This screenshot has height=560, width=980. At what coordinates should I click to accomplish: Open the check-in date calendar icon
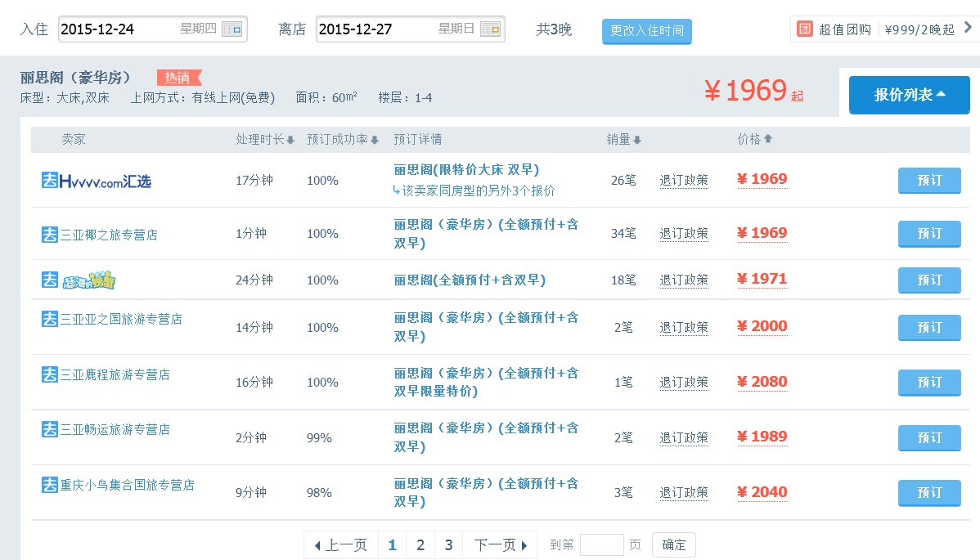232,29
